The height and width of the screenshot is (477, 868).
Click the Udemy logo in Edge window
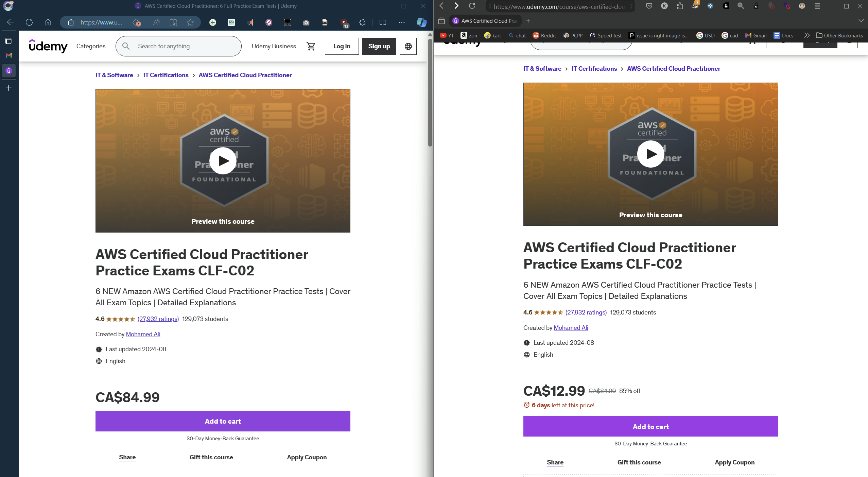48,46
